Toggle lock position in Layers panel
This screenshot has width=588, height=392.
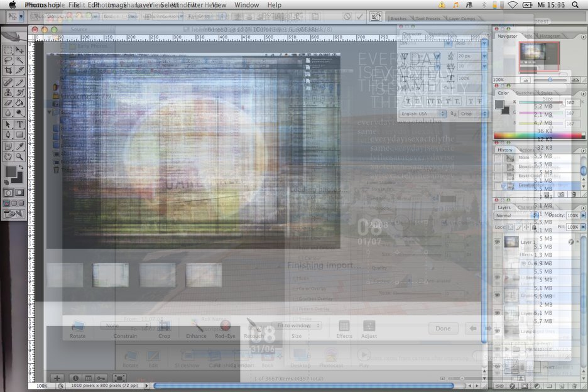pos(526,227)
